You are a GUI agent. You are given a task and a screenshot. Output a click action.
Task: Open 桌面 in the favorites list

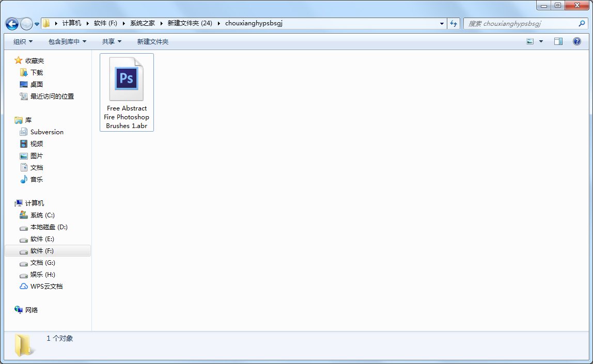pos(37,85)
